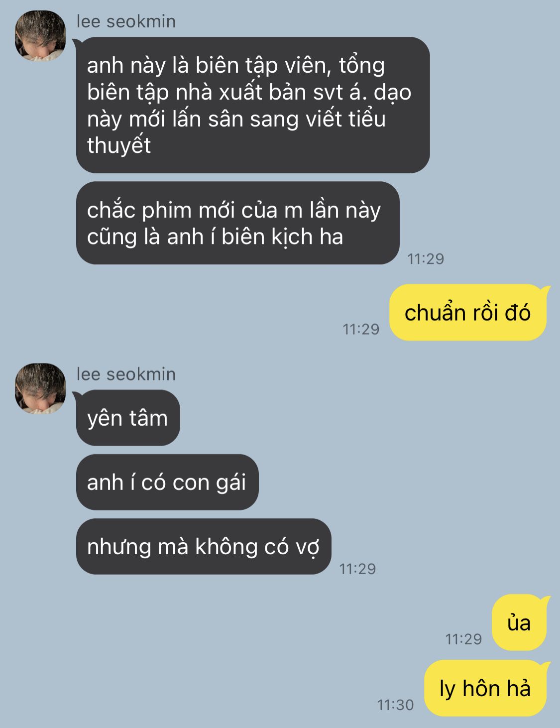Tap the yellow 'ủa' bubble
Image resolution: width=560 pixels, height=728 pixels.
coord(519,622)
